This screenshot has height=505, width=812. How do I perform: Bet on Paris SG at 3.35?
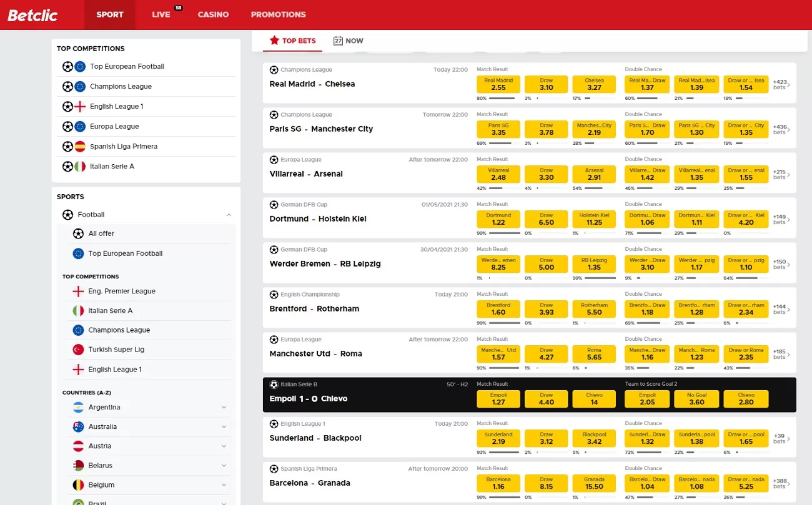pyautogui.click(x=498, y=129)
